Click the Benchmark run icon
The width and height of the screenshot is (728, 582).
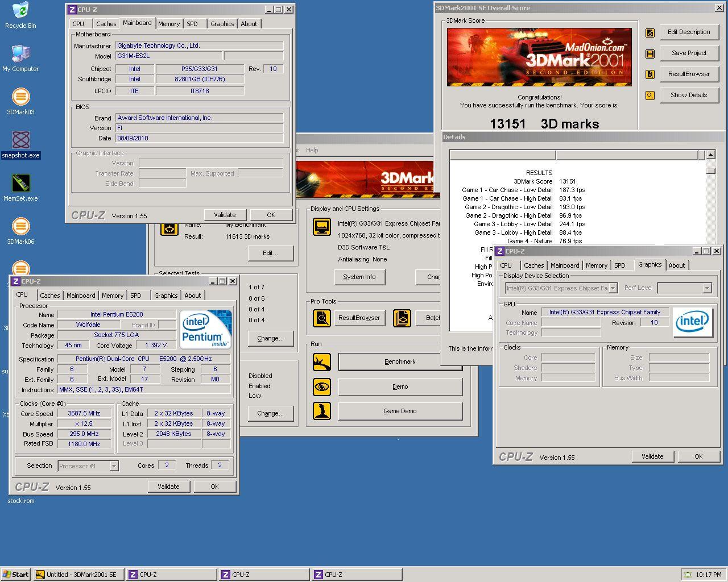tap(322, 361)
